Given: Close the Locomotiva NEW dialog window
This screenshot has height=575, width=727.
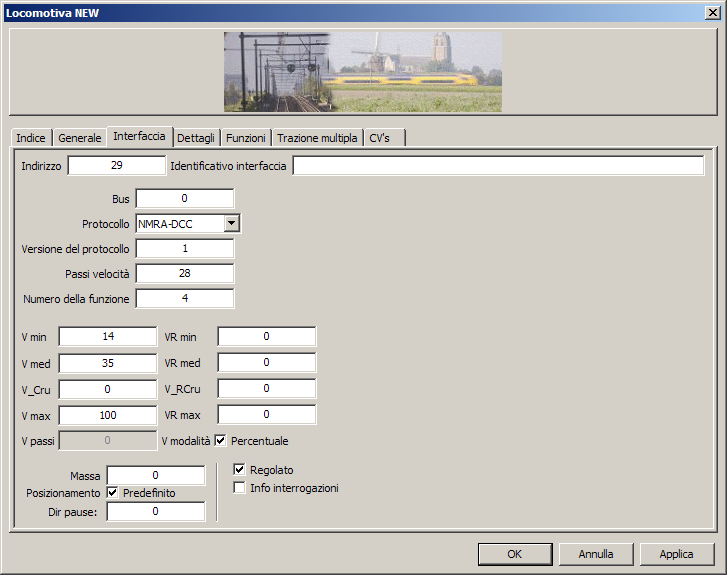Looking at the screenshot, I should point(711,12).
